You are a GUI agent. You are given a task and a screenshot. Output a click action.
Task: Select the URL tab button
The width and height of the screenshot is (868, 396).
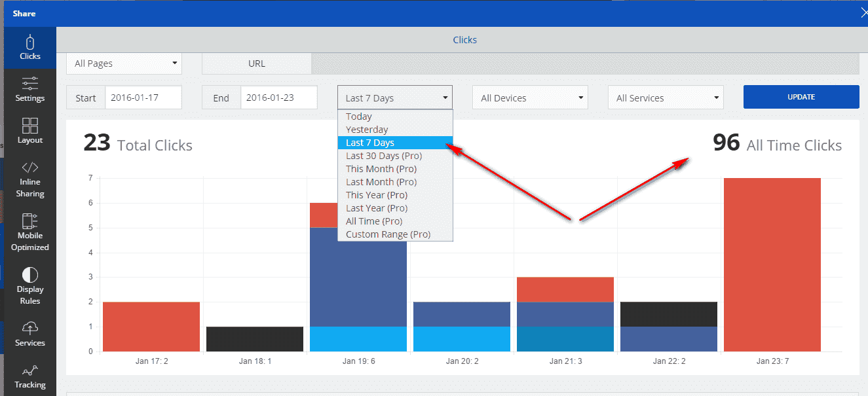(x=256, y=63)
